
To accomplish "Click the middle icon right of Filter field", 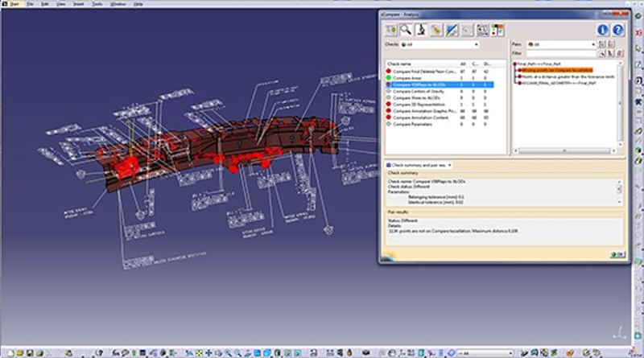I will click(611, 53).
